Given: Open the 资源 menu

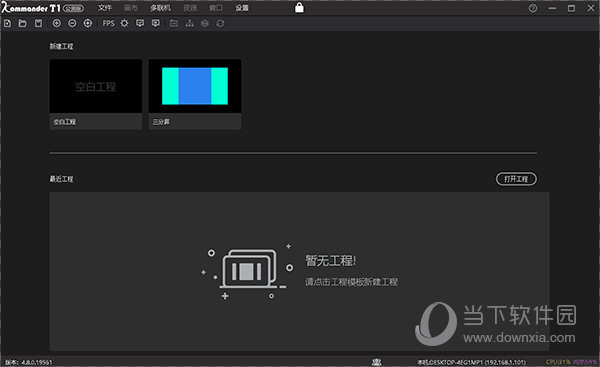Looking at the screenshot, I should point(190,8).
